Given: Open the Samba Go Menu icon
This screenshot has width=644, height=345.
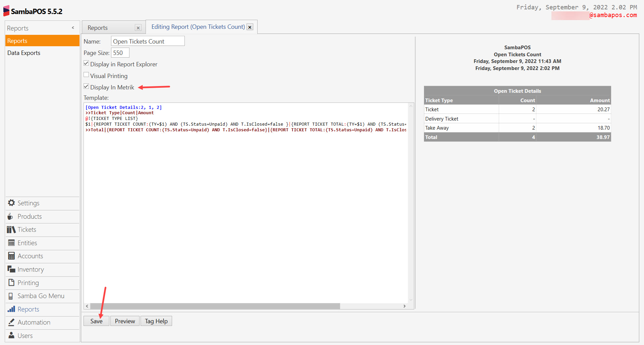Looking at the screenshot, I should click(11, 296).
